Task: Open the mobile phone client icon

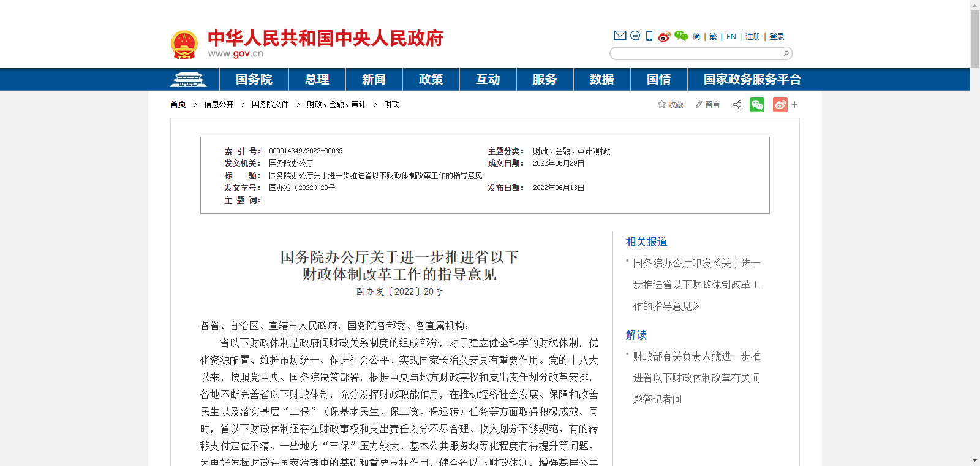Action: (x=649, y=36)
